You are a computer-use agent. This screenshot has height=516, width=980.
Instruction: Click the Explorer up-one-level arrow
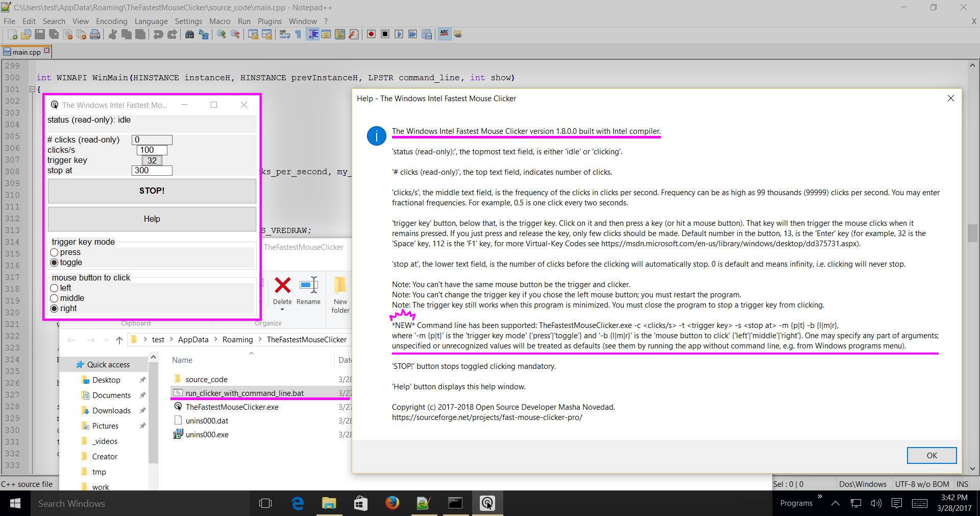tap(119, 340)
